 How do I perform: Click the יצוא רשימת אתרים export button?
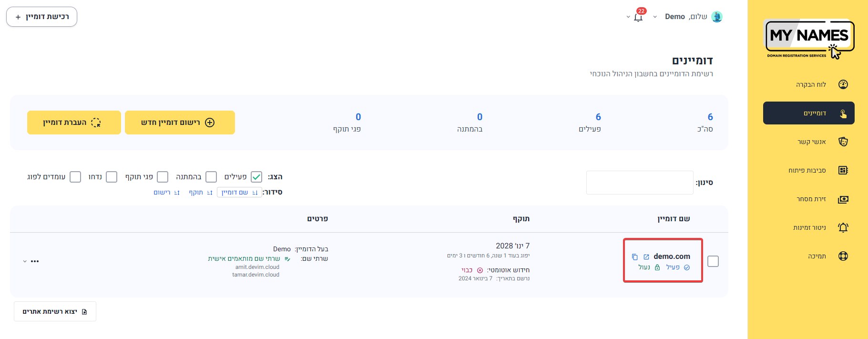pos(55,311)
